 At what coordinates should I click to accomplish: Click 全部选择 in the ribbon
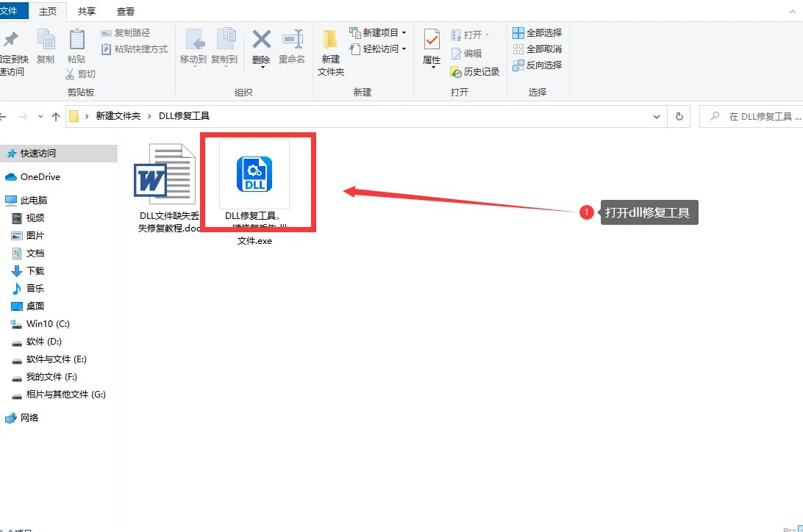(538, 33)
